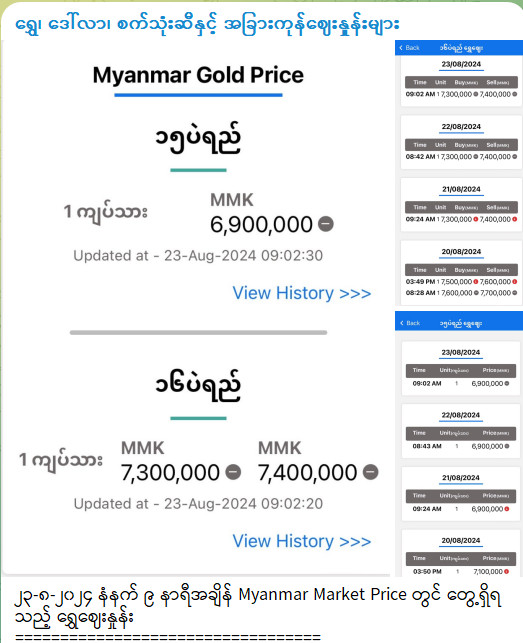Click red indicator beside 7,100,000 on 20/08/2024
523x643 pixels.
[x=507, y=571]
